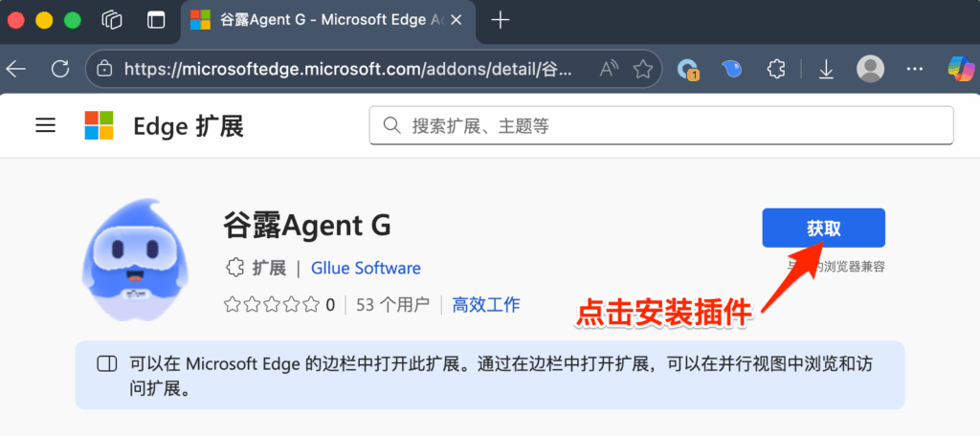
Task: Open the 高效工作 category link
Action: point(486,305)
